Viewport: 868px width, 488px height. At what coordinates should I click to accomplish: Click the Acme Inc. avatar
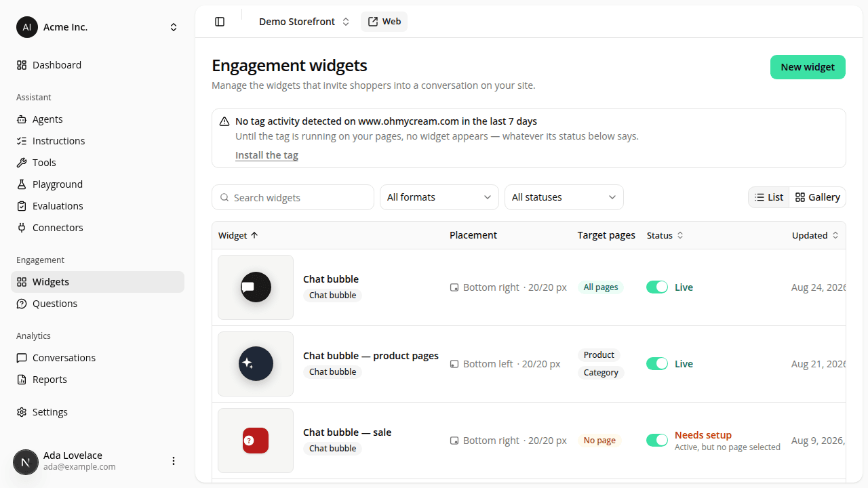[27, 27]
